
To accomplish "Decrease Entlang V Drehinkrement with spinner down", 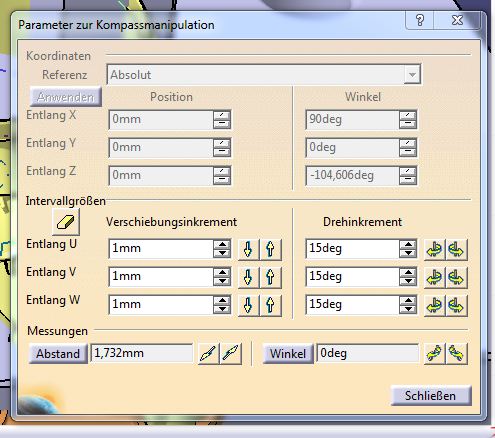I will pyautogui.click(x=408, y=281).
